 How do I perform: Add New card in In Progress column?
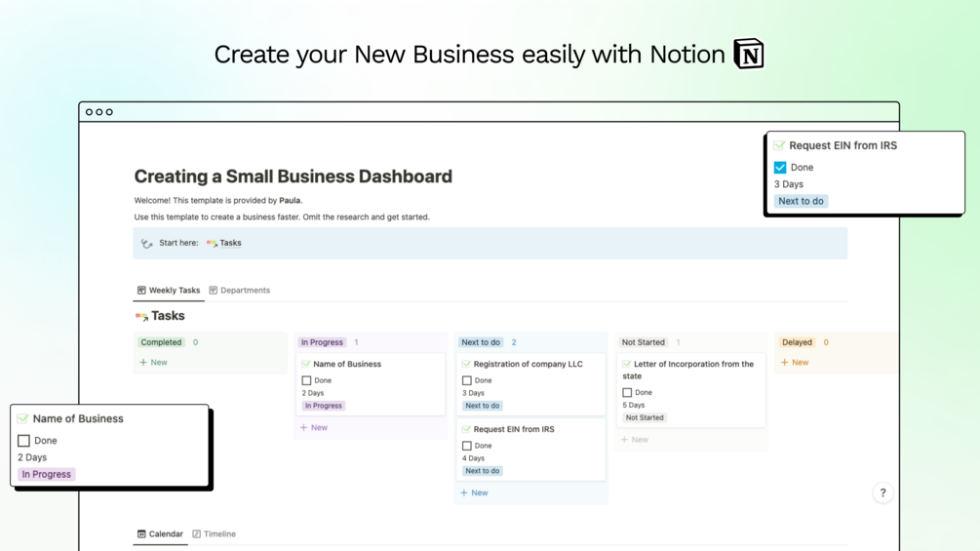click(x=314, y=428)
